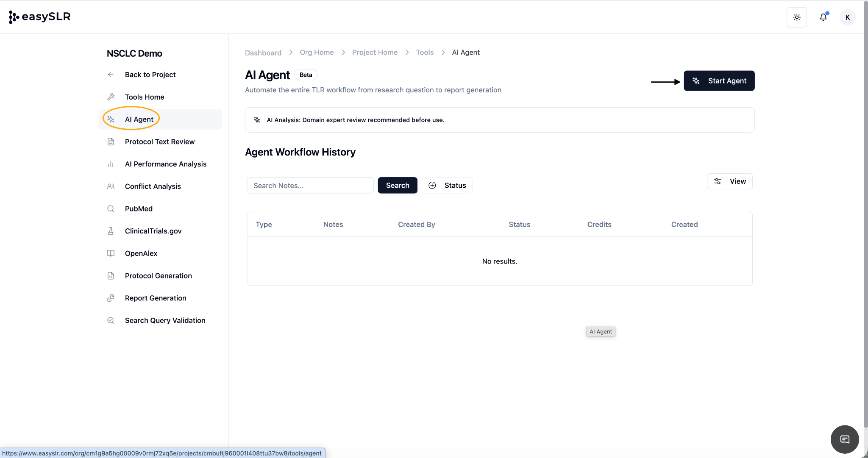The image size is (868, 458).
Task: Open the user avatar K menu
Action: click(x=847, y=17)
